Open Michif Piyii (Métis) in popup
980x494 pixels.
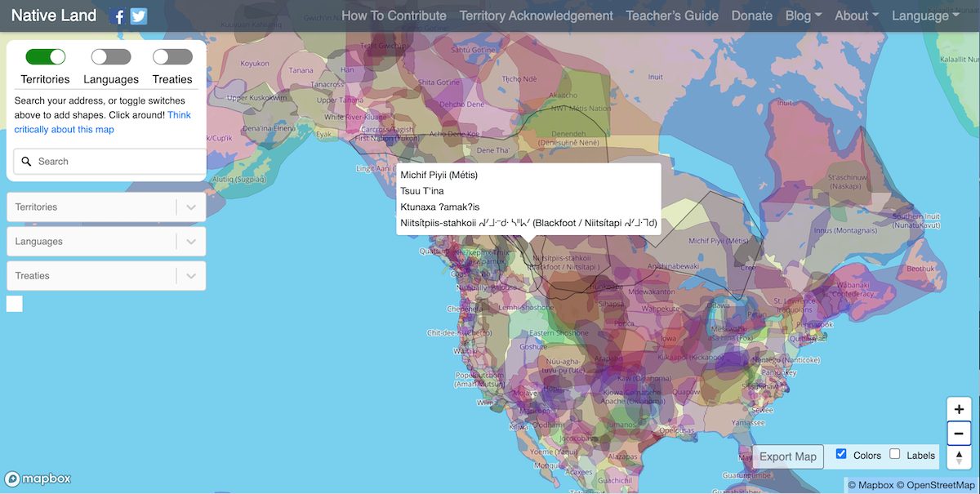[439, 175]
